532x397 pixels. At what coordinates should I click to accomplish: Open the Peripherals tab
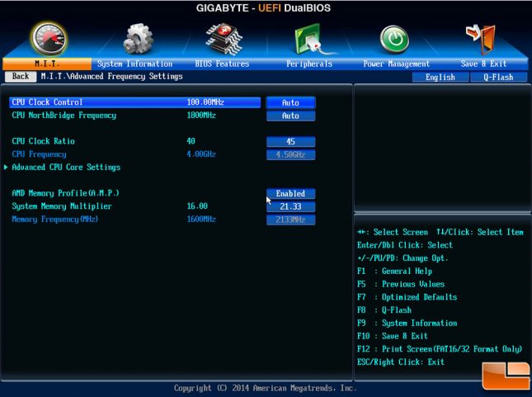coord(309,64)
